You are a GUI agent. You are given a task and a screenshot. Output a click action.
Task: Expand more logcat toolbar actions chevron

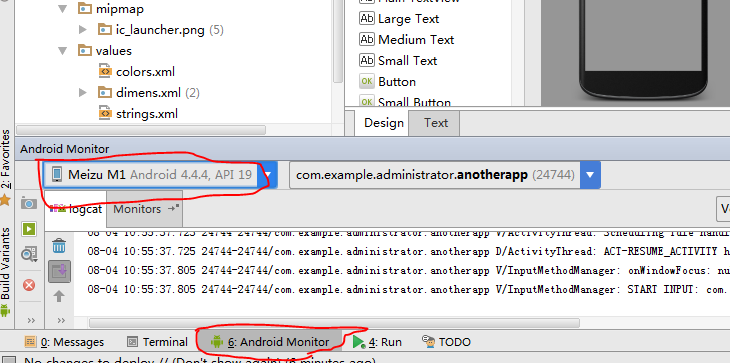click(61, 320)
